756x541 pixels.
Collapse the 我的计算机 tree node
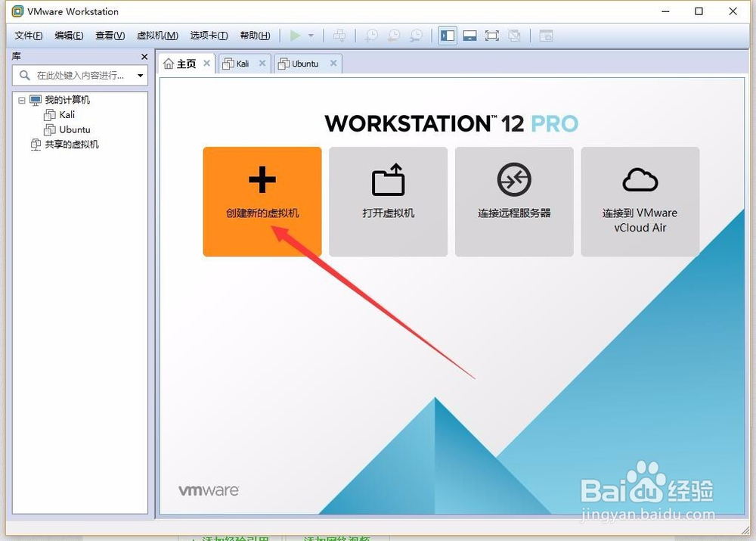click(22, 101)
